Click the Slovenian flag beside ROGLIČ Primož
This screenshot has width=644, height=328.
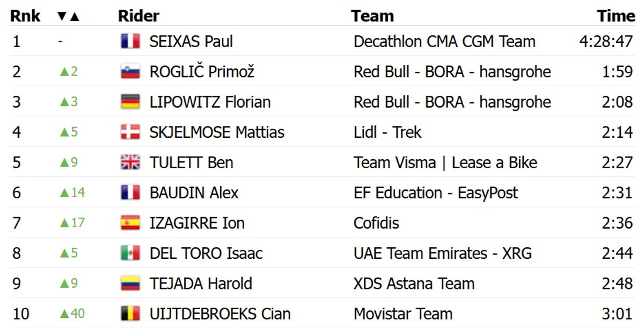tap(130, 72)
